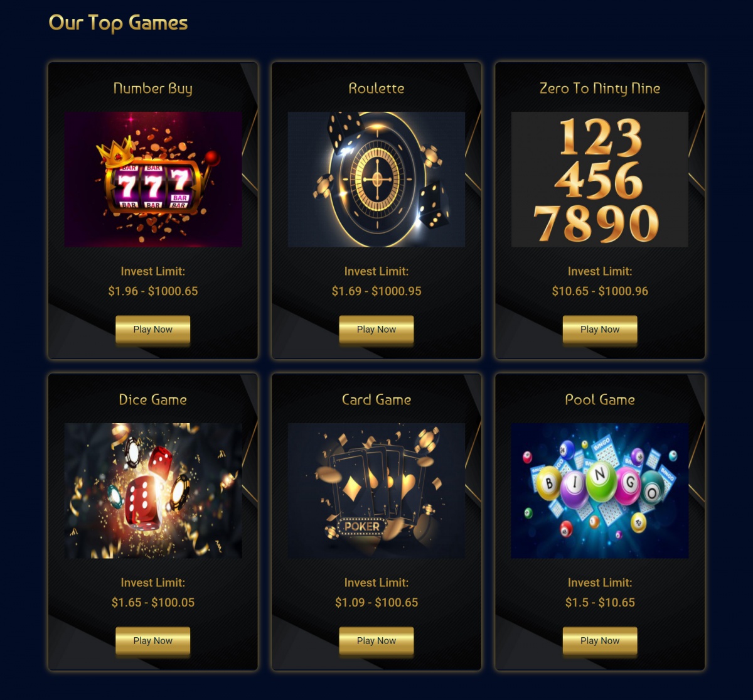Click the 777 slot machine image

(153, 180)
